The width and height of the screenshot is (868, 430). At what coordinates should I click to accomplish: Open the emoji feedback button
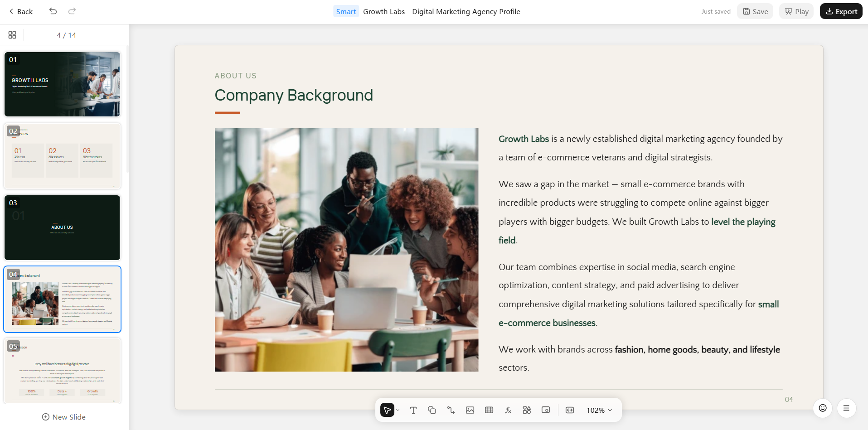[x=823, y=408]
